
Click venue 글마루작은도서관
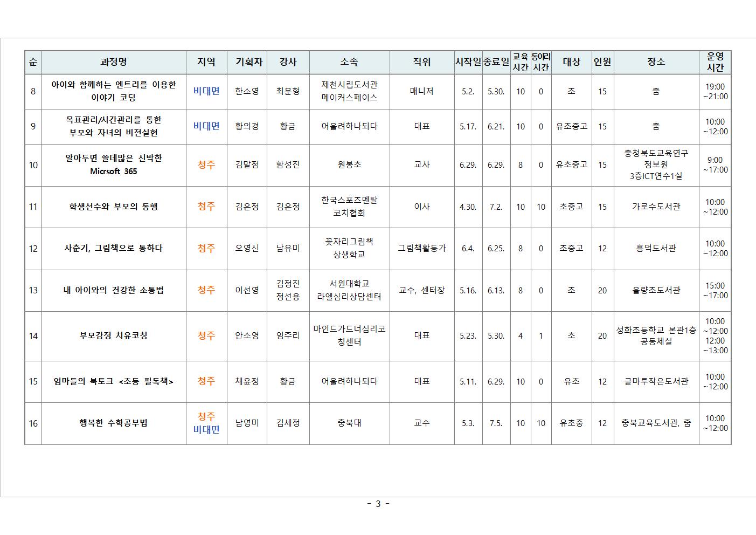(656, 381)
